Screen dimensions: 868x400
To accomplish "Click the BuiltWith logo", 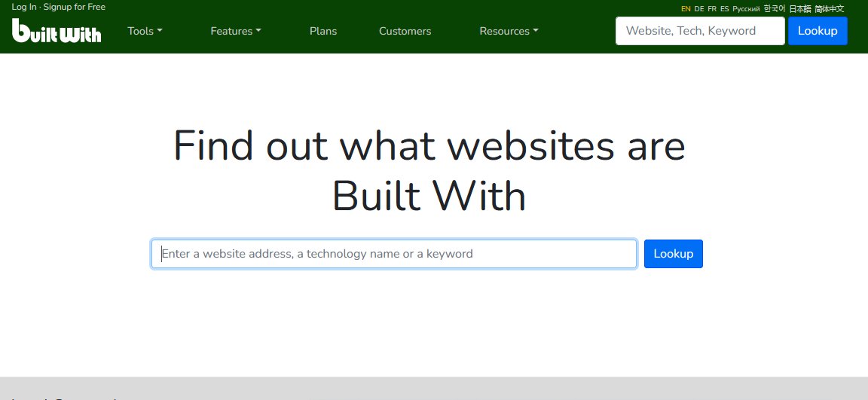I will pyautogui.click(x=57, y=30).
